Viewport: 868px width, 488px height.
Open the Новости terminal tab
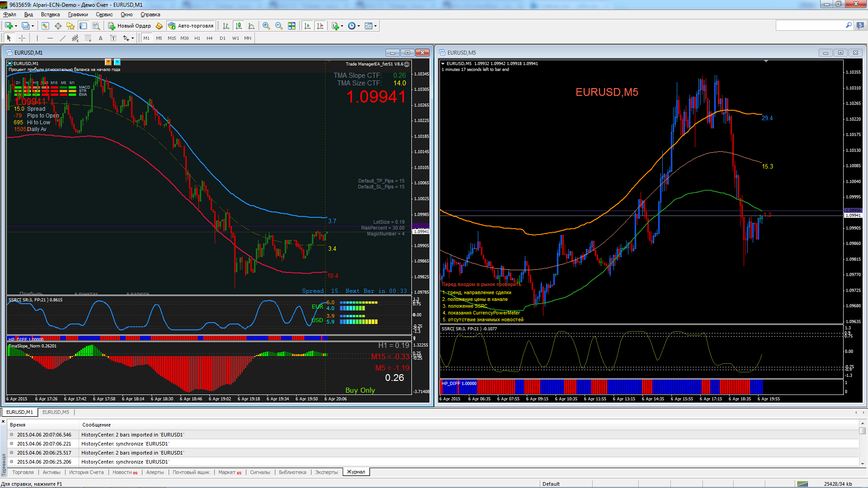pos(125,472)
